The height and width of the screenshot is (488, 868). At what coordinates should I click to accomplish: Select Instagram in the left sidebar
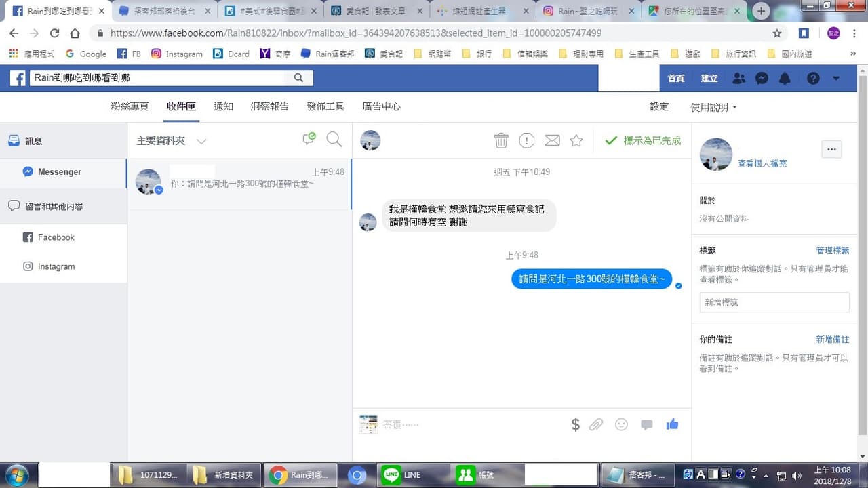pos(56,266)
